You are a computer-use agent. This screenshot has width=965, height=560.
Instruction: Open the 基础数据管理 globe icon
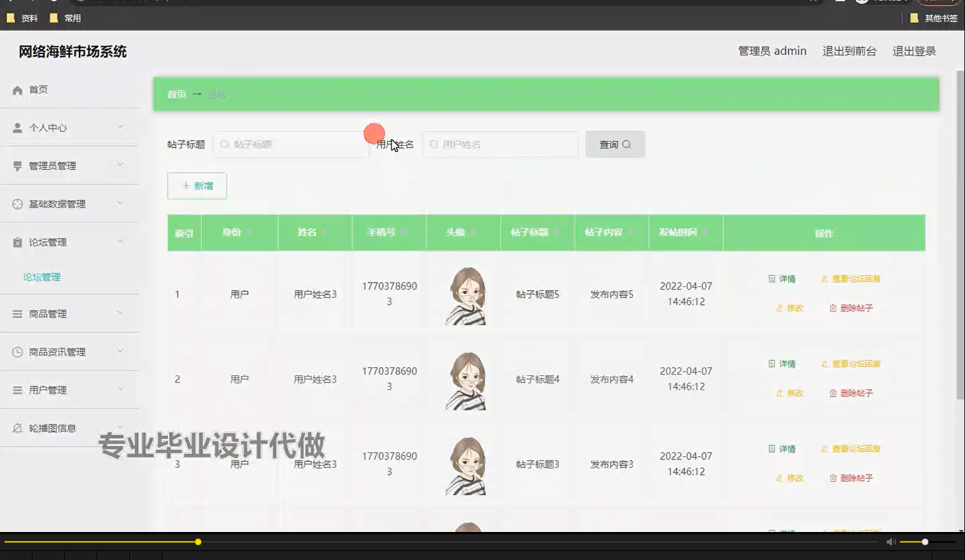coord(17,203)
